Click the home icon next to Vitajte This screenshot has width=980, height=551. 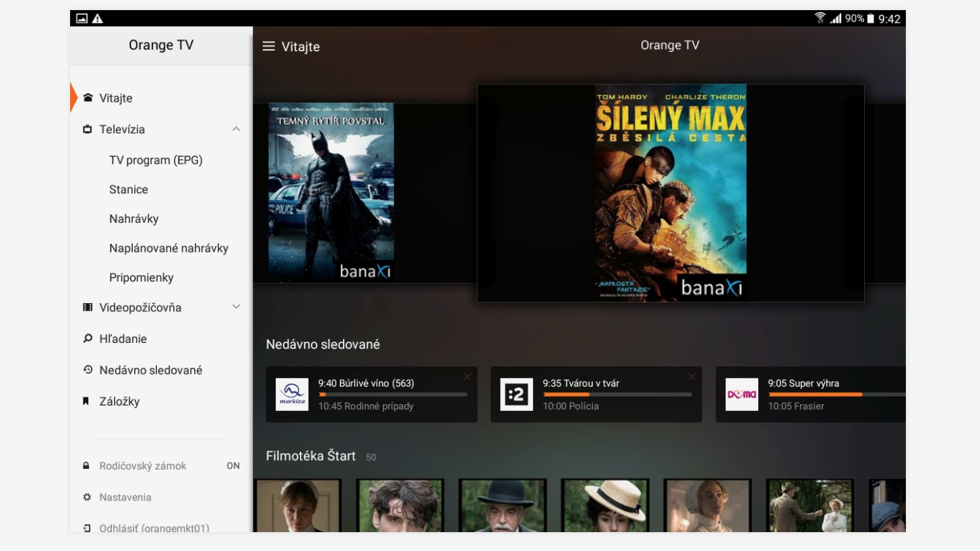coord(87,98)
